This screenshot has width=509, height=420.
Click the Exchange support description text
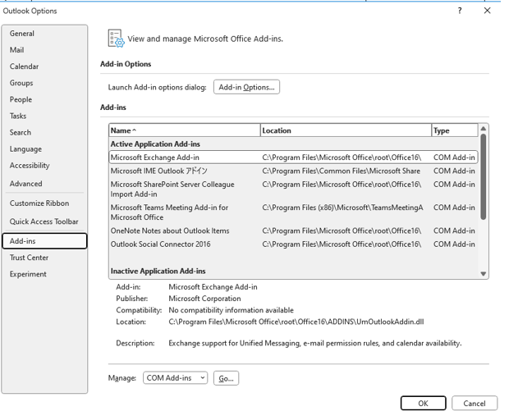point(315,344)
